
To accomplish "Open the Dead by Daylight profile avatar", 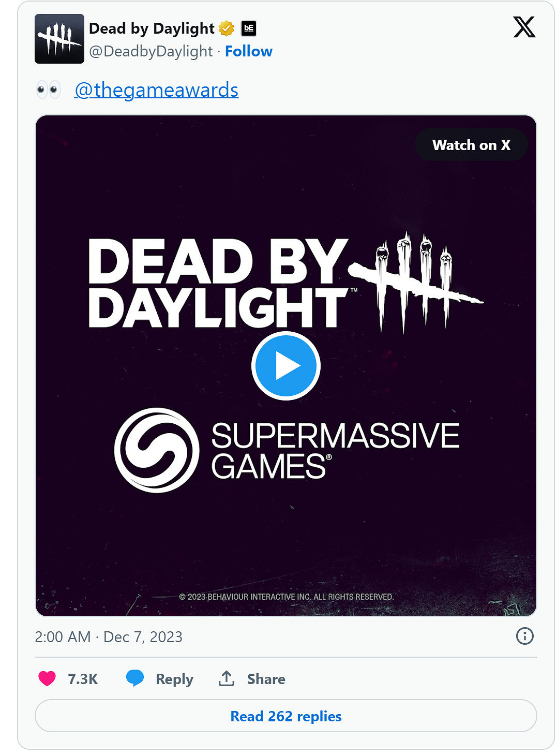I will (x=59, y=39).
